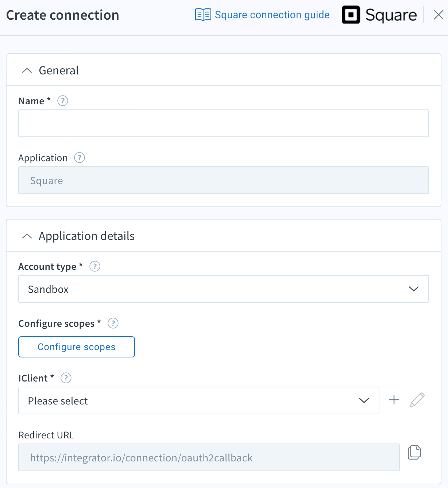Click the greyed-out Application field showing Square
This screenshot has height=488, width=448.
click(223, 180)
